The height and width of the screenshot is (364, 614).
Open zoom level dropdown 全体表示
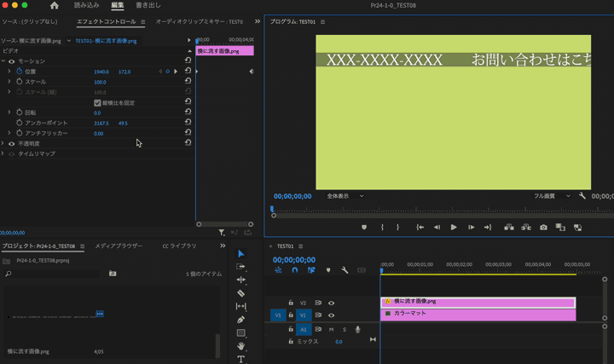(x=345, y=196)
